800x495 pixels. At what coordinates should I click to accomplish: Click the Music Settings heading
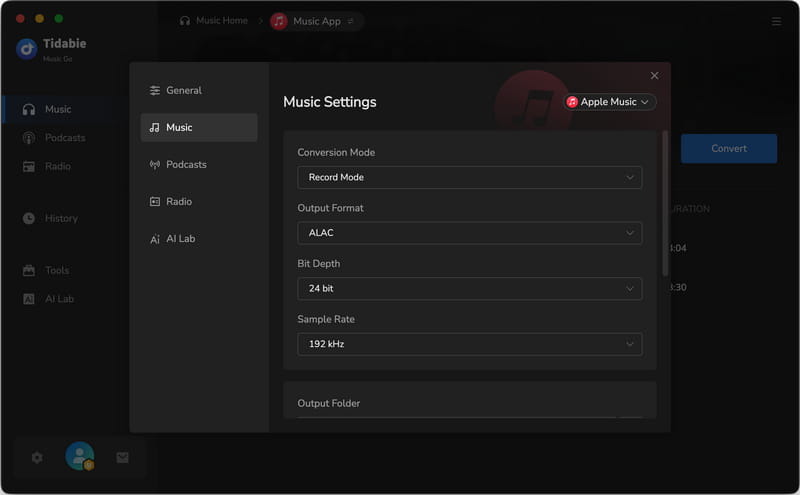[x=330, y=102]
